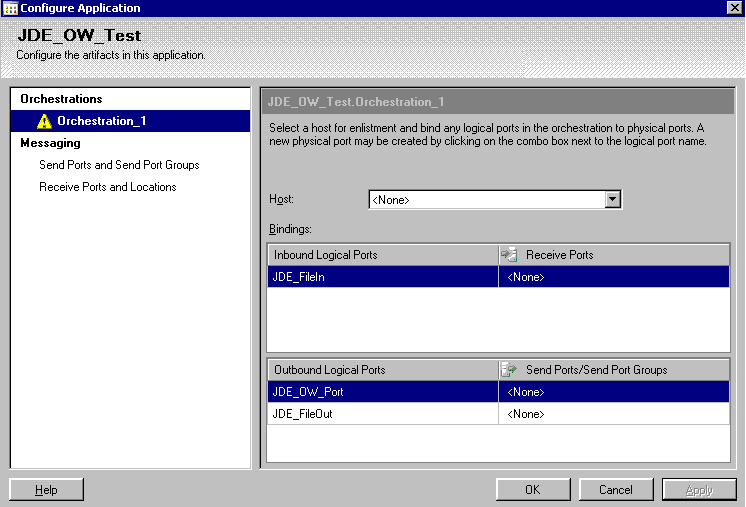Screen dimensions: 746x507
Task: Select the JDE_OW_Port outbound logical port
Action: coord(383,392)
